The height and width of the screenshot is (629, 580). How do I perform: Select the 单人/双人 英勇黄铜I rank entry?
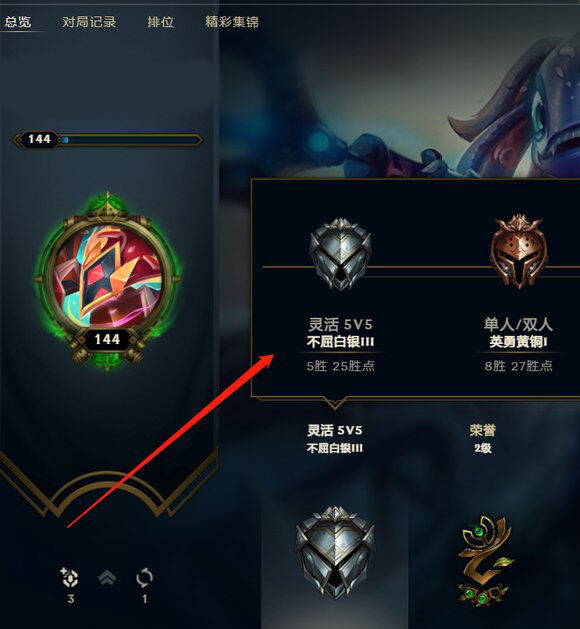518,333
